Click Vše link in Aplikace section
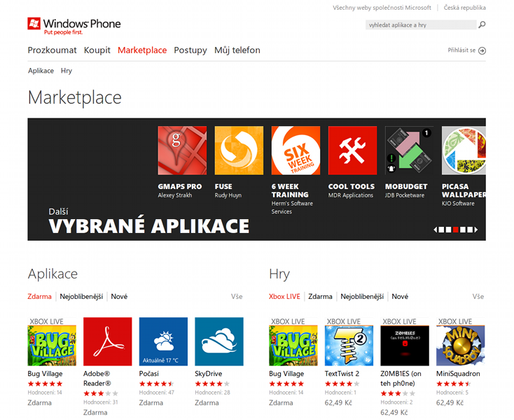 (x=237, y=297)
